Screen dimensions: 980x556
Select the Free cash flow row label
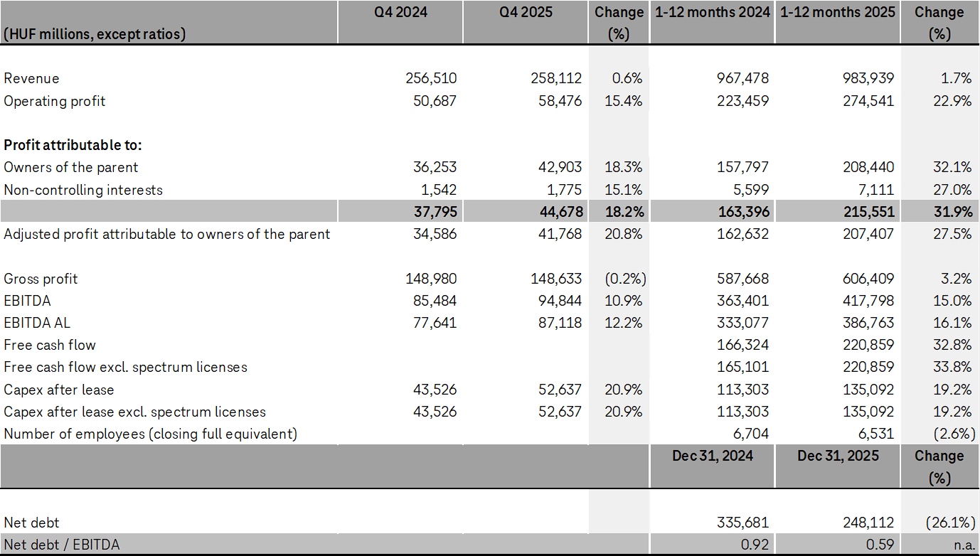(x=50, y=345)
